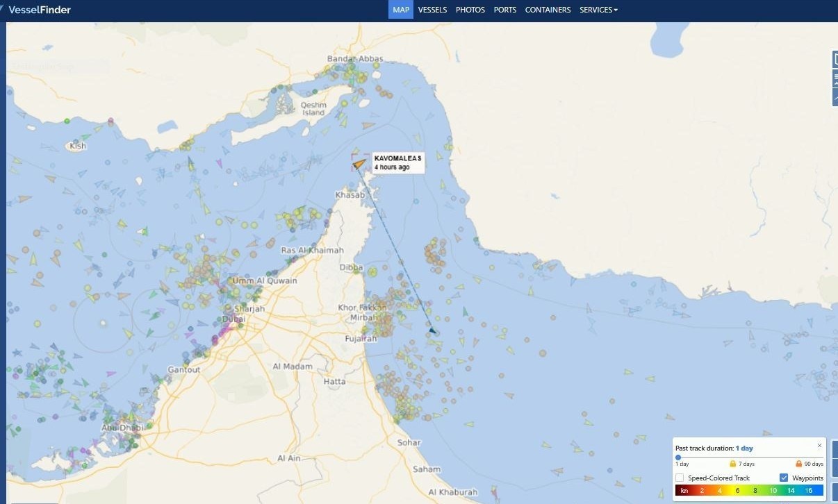
Task: Uncheck the Waypoints checkbox
Action: click(784, 478)
